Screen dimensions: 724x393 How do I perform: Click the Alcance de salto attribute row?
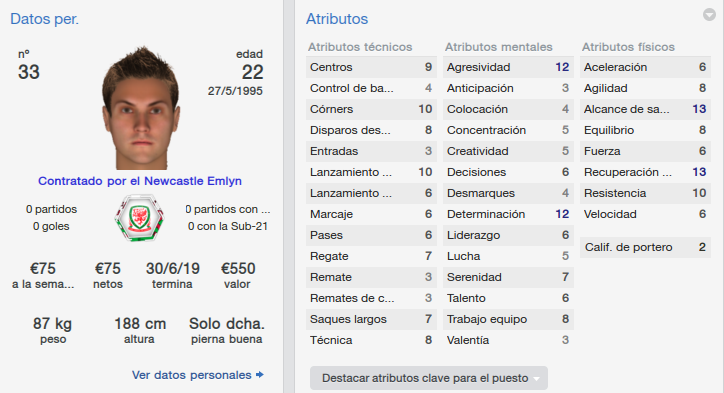[645, 109]
